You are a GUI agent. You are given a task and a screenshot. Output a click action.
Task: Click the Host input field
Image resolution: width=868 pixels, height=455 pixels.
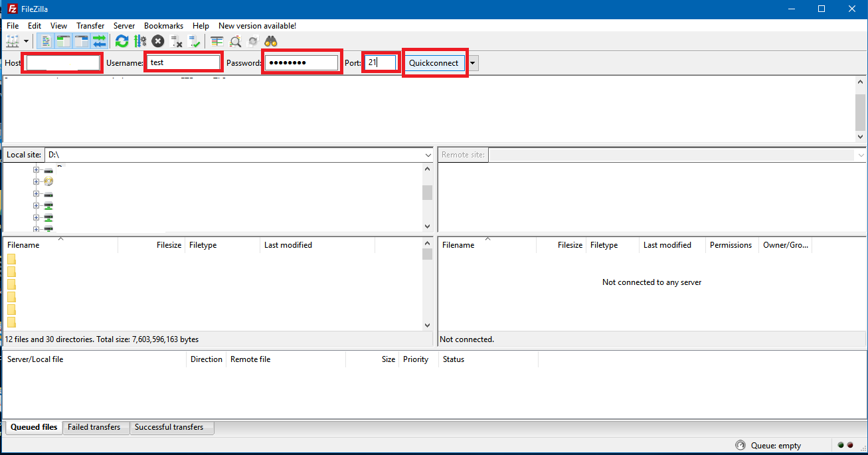click(62, 63)
